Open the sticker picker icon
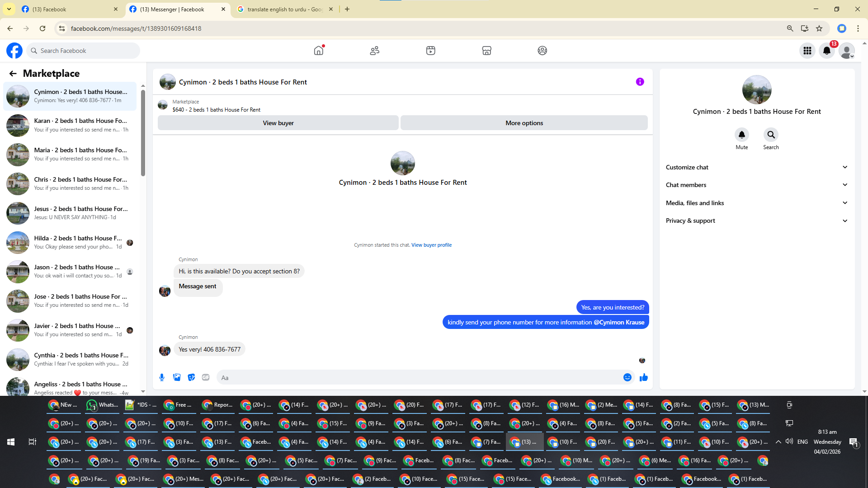The width and height of the screenshot is (868, 488). click(191, 377)
